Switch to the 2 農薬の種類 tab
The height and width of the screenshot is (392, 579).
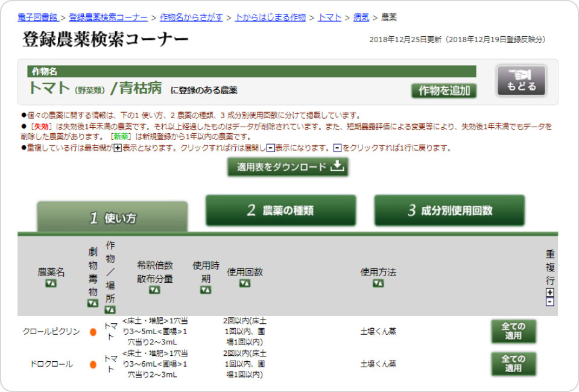click(280, 210)
